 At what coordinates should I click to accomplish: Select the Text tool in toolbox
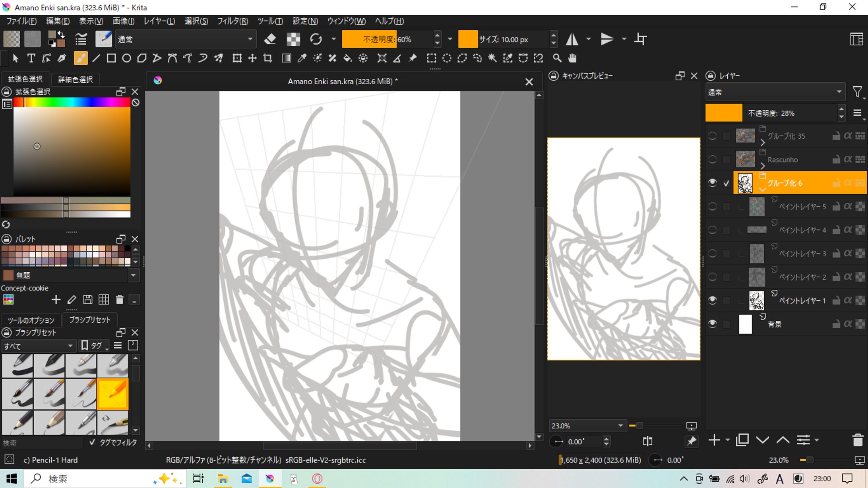(31, 58)
